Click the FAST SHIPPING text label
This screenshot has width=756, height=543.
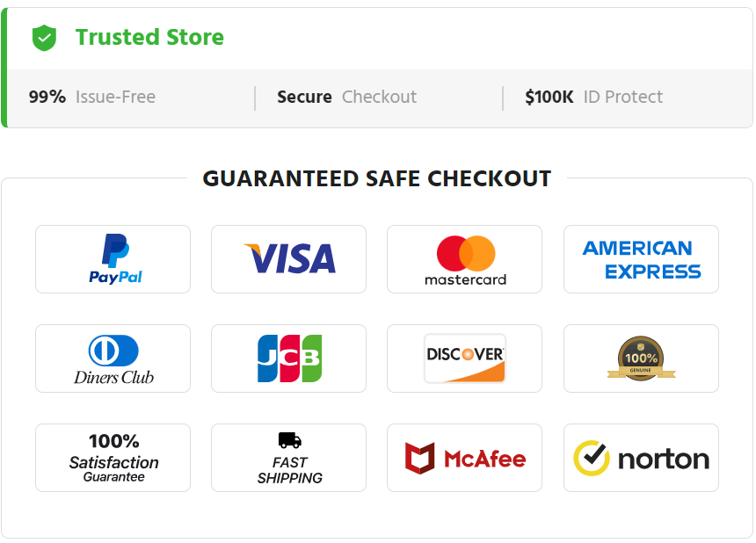pyautogui.click(x=290, y=470)
